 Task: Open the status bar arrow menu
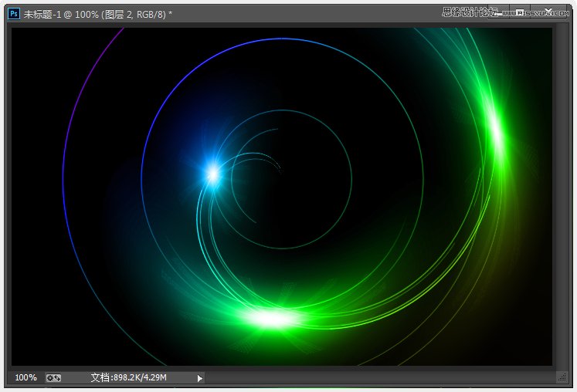[x=200, y=377]
